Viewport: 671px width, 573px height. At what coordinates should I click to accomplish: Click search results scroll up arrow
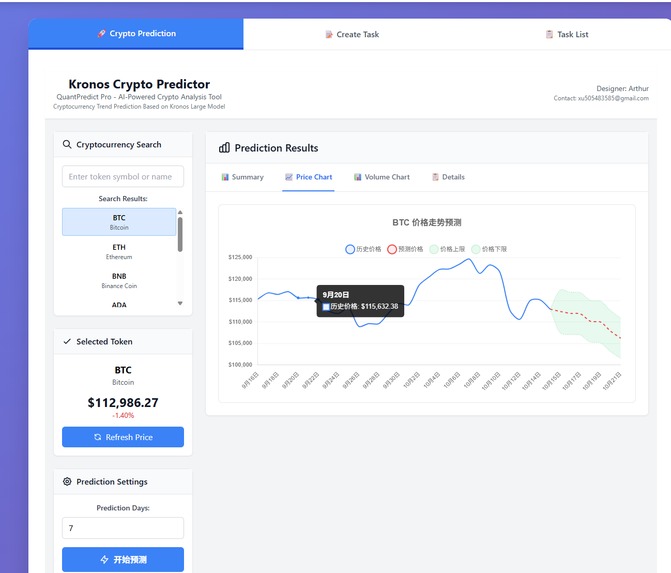[x=180, y=212]
